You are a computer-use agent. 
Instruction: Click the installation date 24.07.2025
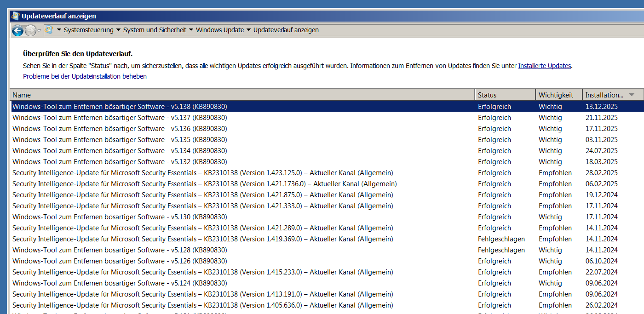coord(602,151)
